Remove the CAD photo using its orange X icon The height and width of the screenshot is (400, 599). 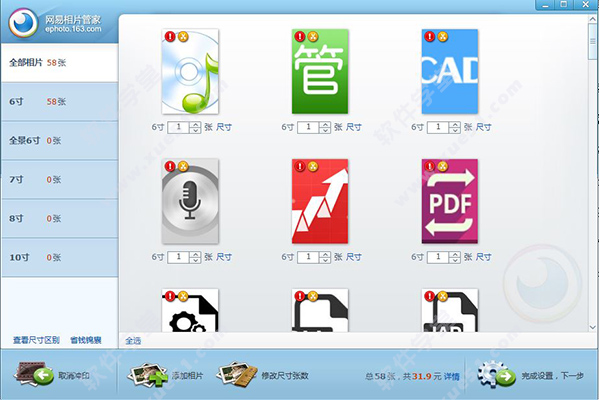tap(443, 37)
